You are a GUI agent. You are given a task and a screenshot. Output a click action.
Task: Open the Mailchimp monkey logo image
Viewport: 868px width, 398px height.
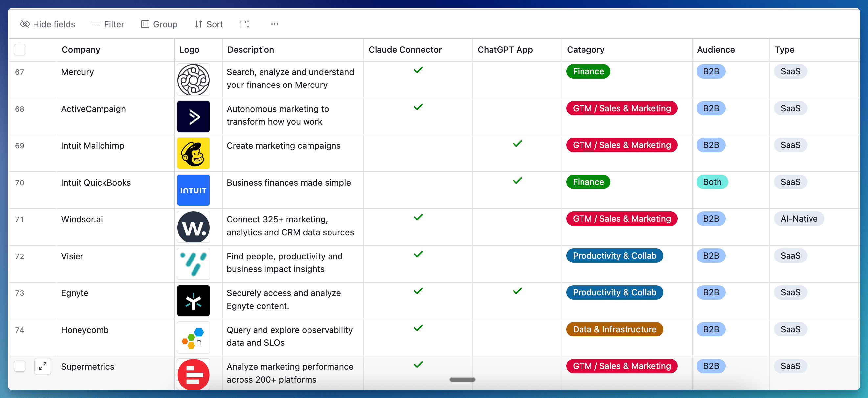click(194, 153)
